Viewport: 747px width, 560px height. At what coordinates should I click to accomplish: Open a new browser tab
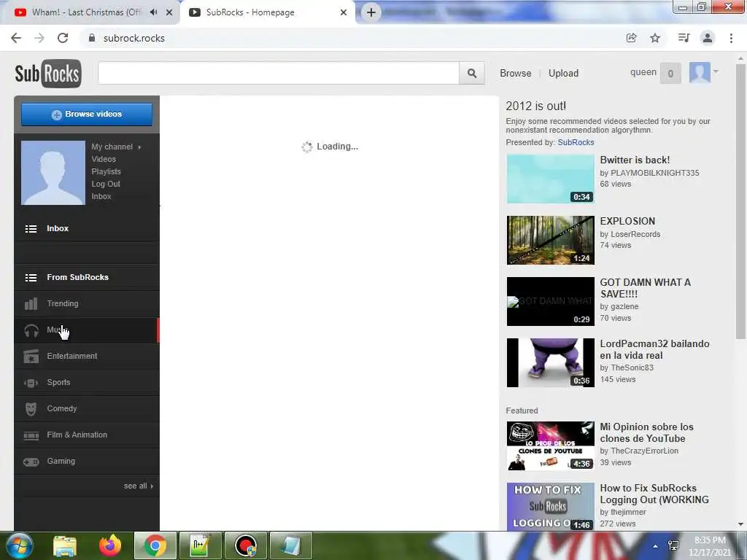click(x=371, y=12)
